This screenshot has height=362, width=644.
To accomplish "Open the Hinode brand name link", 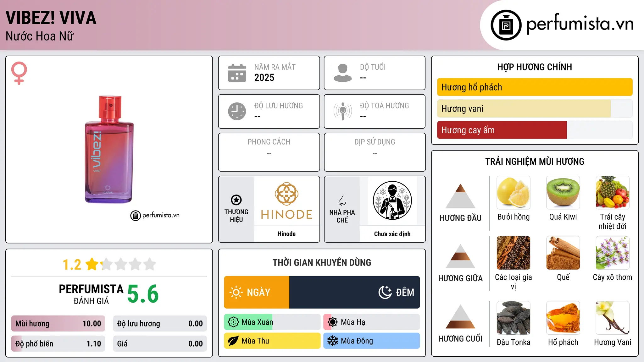I will tap(286, 234).
